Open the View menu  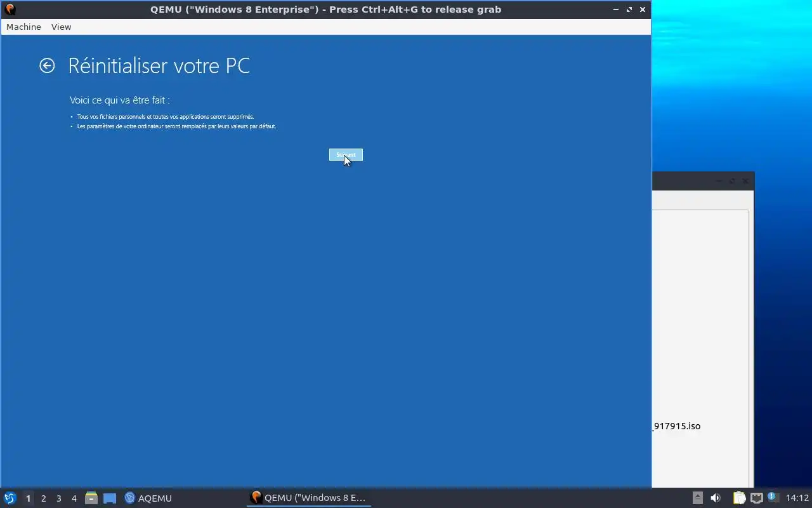click(x=61, y=27)
